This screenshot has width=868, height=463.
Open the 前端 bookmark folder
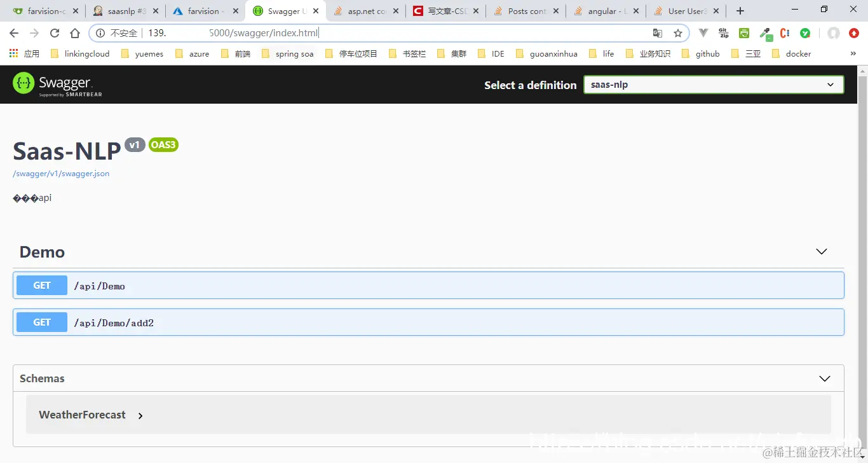pos(235,53)
